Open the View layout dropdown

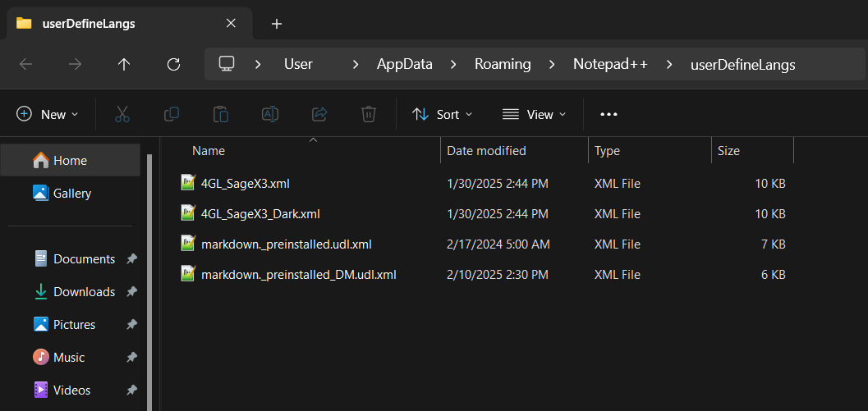(535, 114)
